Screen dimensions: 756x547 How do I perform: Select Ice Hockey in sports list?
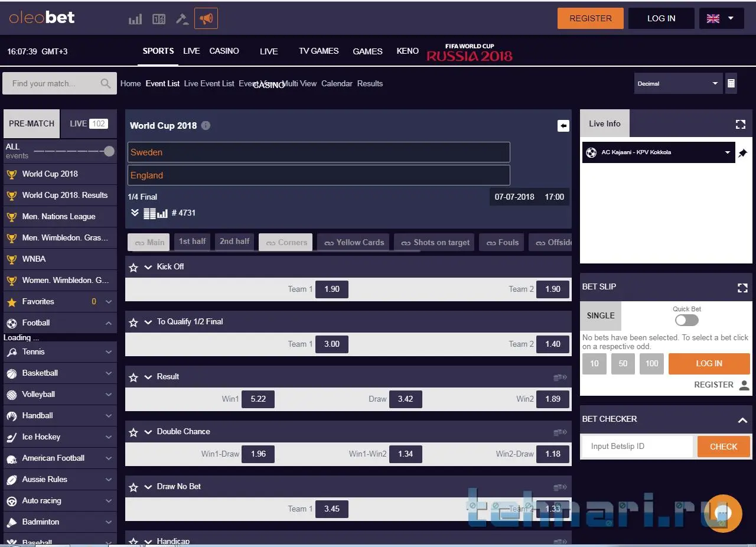60,437
